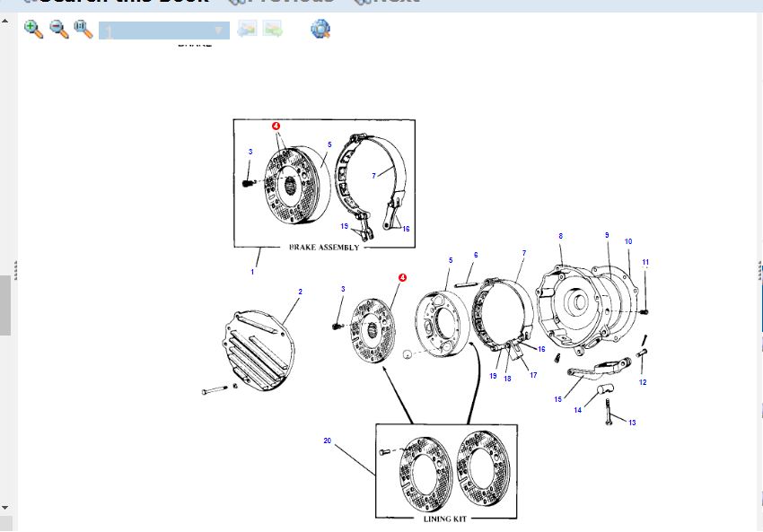Click callout 13 beside the lower bolt
This screenshot has width=763, height=532.
click(632, 423)
